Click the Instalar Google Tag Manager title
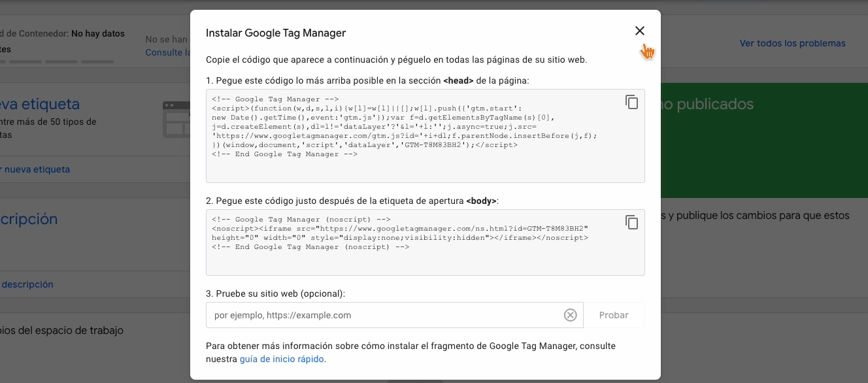The image size is (868, 383). tap(276, 33)
